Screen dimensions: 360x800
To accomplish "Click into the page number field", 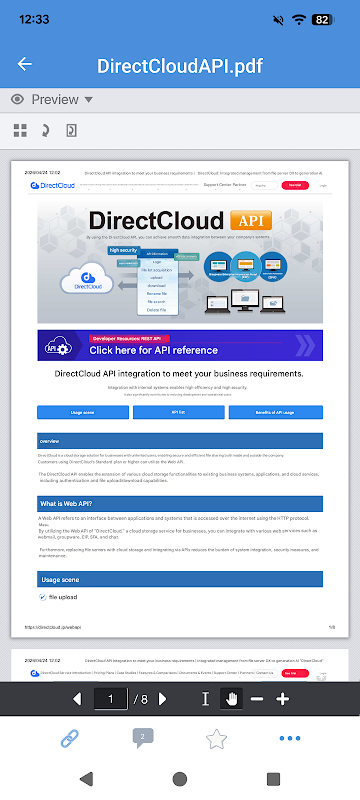I will (111, 698).
